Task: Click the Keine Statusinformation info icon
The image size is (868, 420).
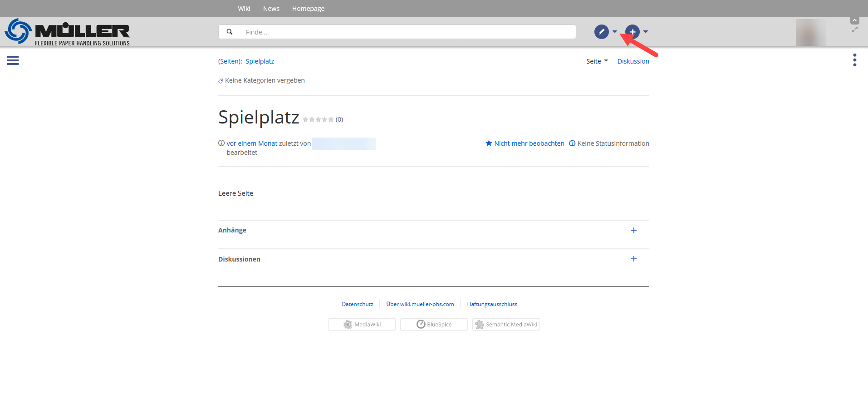Action: pos(572,143)
